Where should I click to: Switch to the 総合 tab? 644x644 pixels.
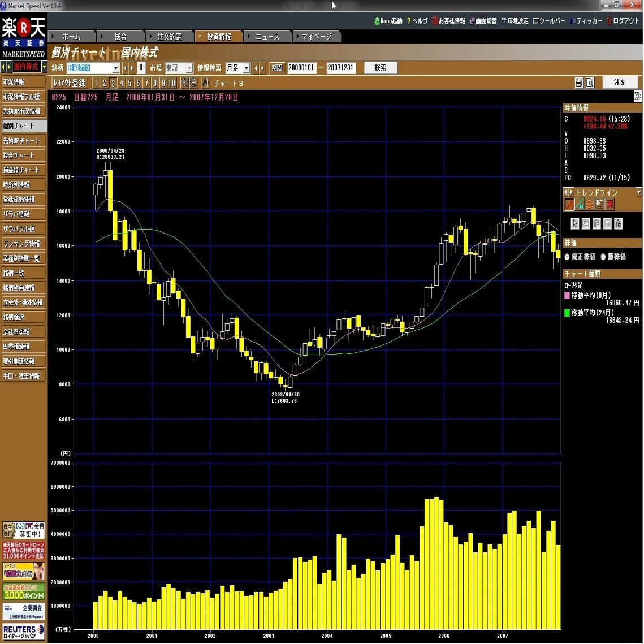[x=120, y=37]
